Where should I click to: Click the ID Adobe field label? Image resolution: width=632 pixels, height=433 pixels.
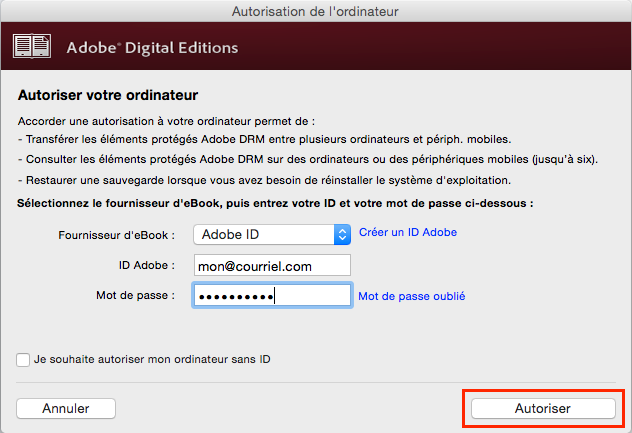(x=147, y=265)
